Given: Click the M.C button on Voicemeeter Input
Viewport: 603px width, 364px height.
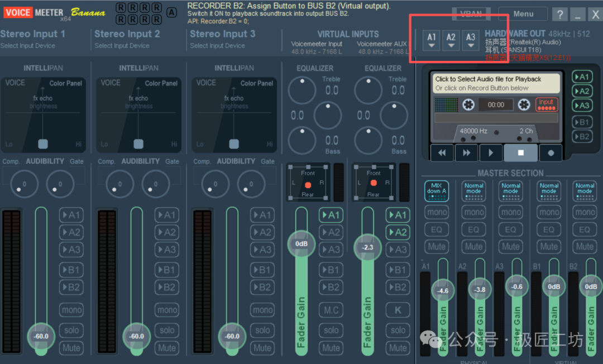Looking at the screenshot, I should tap(331, 310).
